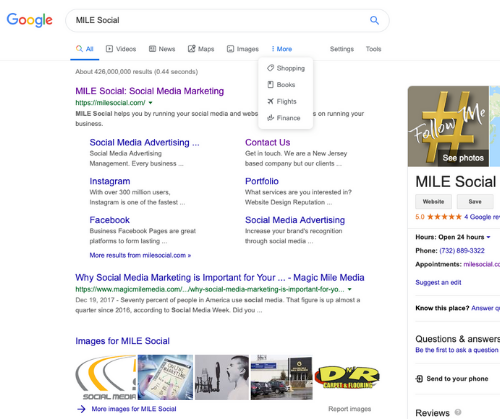Click the Shopping tag icon
This screenshot has height=419, width=500.
point(270,68)
